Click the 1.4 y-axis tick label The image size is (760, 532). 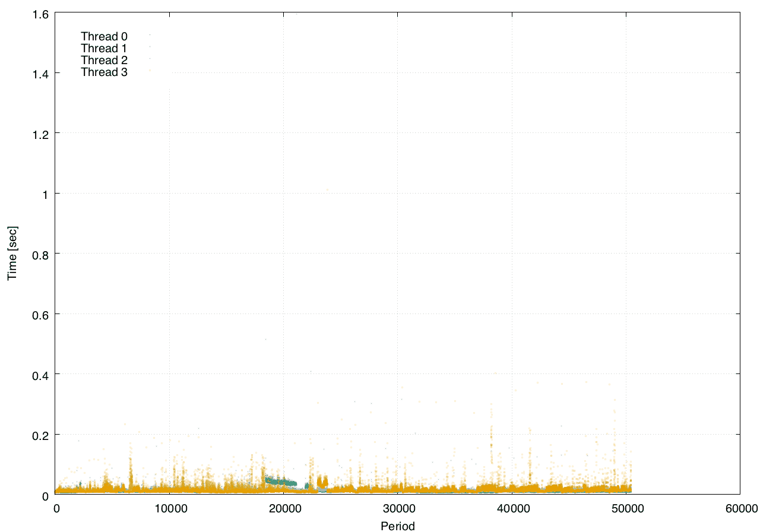point(42,73)
